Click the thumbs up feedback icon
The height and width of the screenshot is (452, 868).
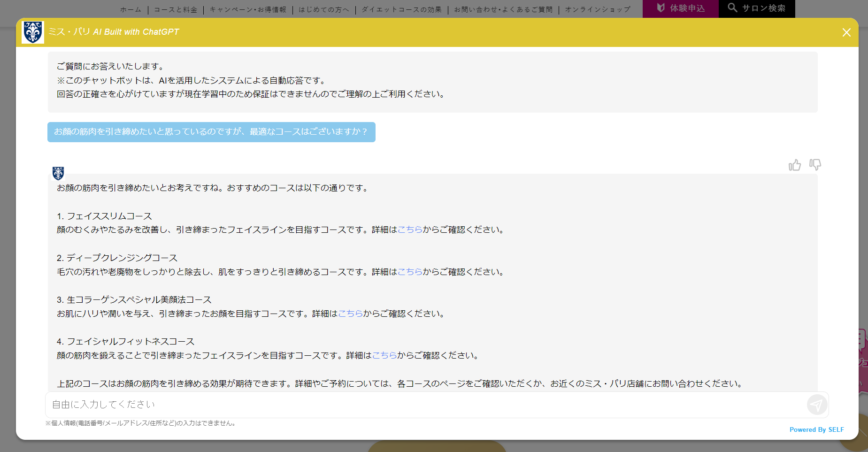click(x=795, y=165)
